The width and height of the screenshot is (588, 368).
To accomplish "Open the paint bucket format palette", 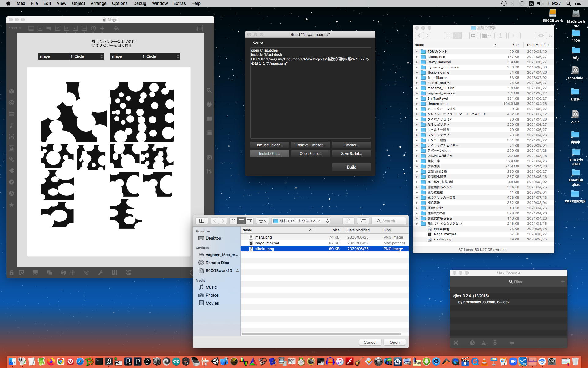I will click(116, 29).
